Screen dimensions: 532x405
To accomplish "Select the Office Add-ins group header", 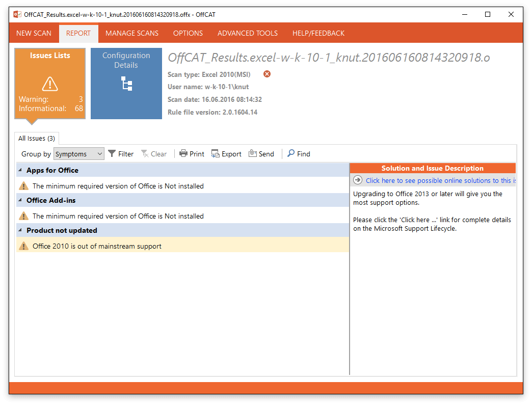I will click(182, 200).
